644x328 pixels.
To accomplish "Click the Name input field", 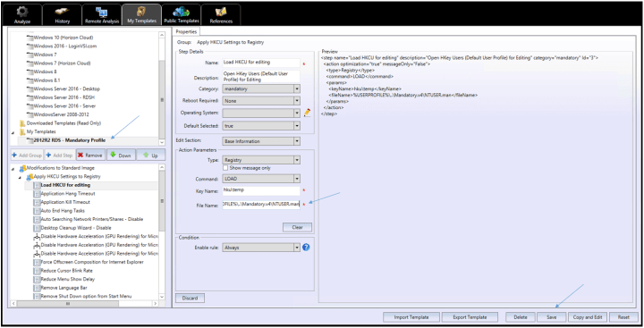I will [x=261, y=63].
